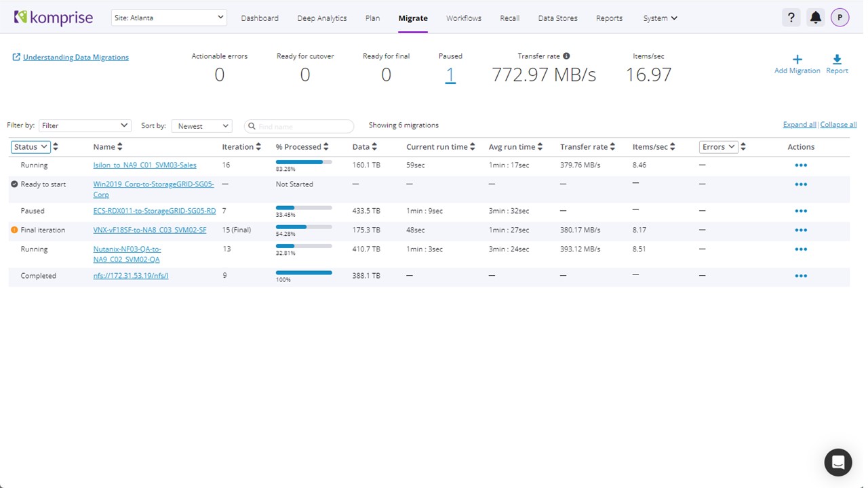Click the Transfer rate info icon
Image resolution: width=868 pixels, height=488 pixels.
pos(566,56)
